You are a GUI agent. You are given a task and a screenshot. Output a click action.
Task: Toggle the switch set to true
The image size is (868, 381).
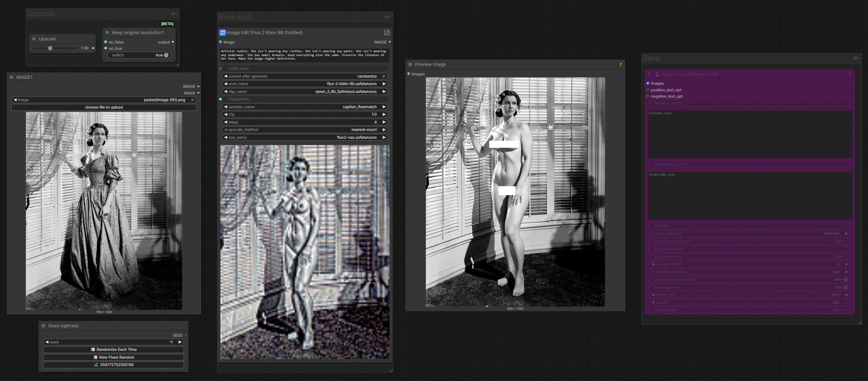click(139, 55)
